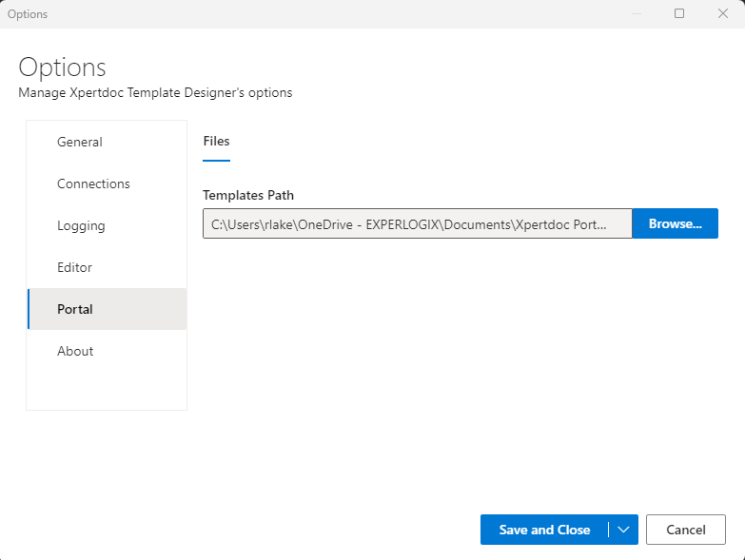Click the Cancel button
The height and width of the screenshot is (560, 745).
686,530
